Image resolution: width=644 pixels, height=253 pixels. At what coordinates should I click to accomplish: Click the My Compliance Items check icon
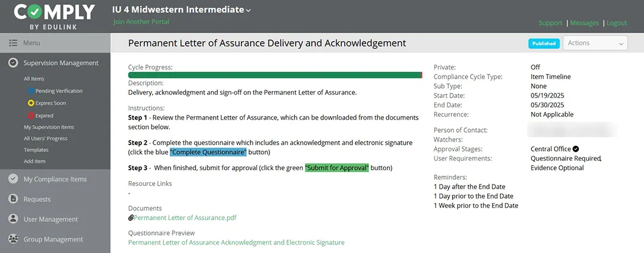[13, 179]
